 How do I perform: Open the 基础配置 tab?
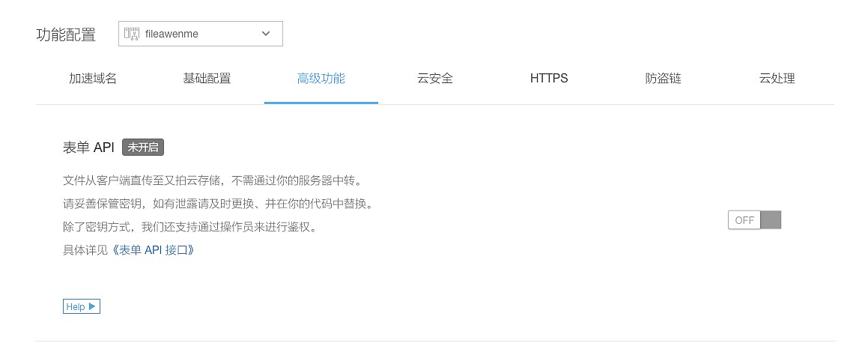[207, 78]
